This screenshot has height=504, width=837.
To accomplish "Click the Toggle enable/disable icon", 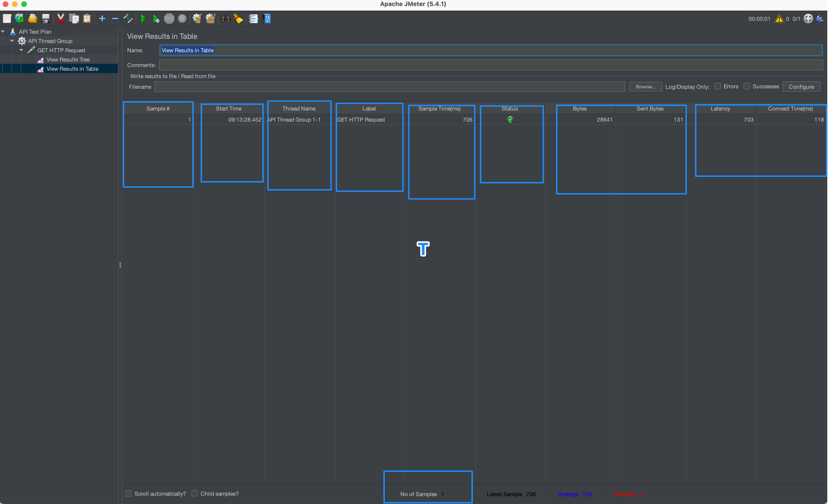I will point(128,19).
